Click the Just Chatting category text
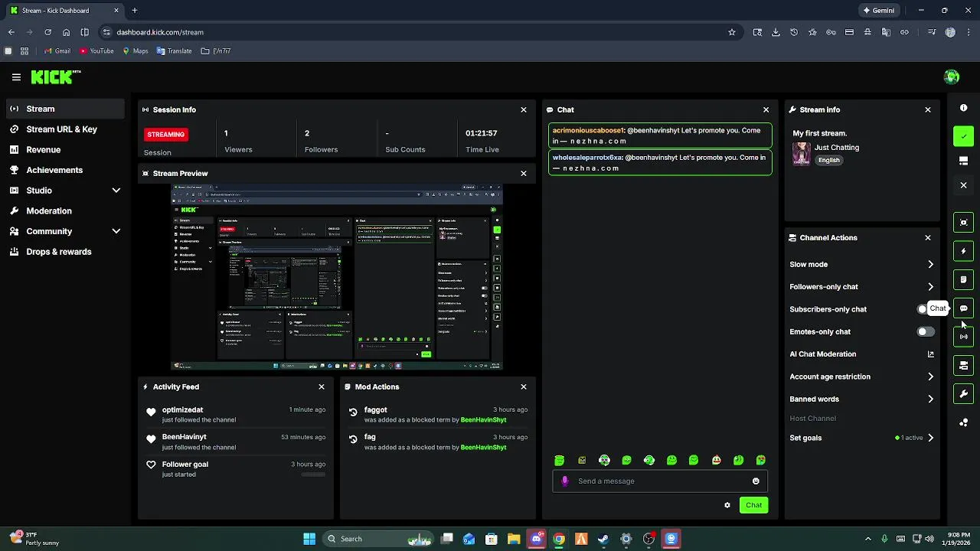 pos(837,148)
